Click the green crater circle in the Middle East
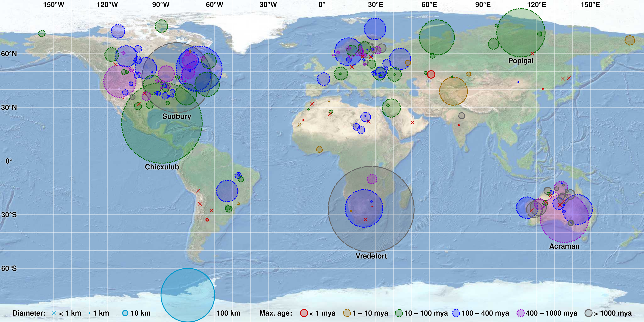This screenshot has height=322, width=644. [x=391, y=108]
